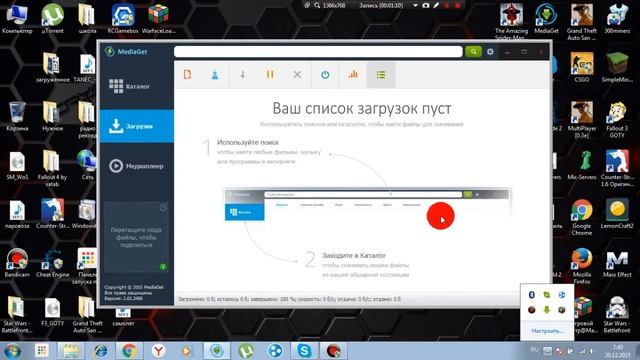The width and height of the screenshot is (640, 360).
Task: Click the green info badge in share area
Action: 163,267
